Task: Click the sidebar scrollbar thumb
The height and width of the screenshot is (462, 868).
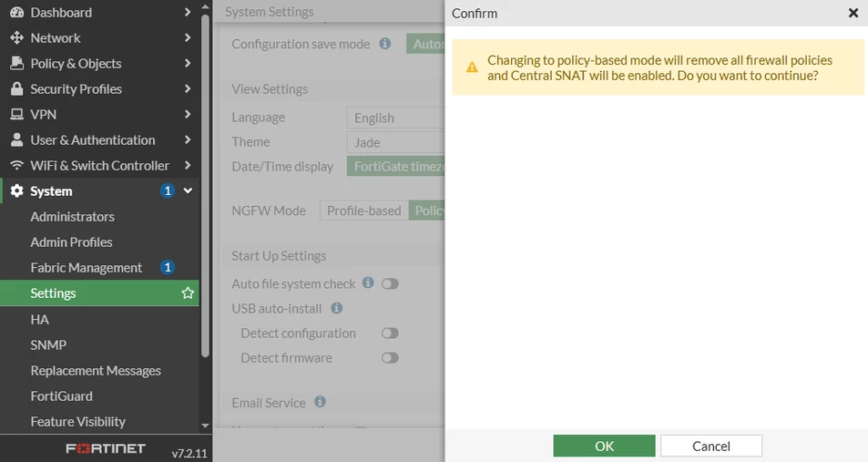Action: (x=205, y=186)
